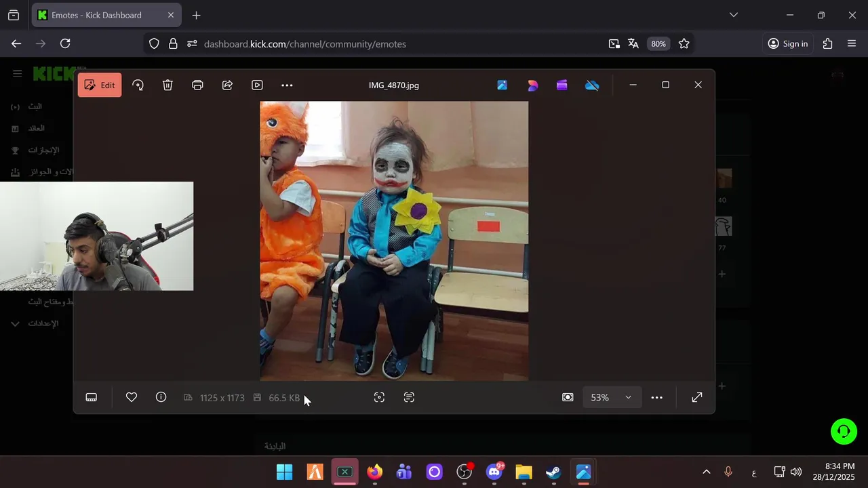The width and height of the screenshot is (868, 488).
Task: Click the volume speaker icon in the tray
Action: [796, 472]
